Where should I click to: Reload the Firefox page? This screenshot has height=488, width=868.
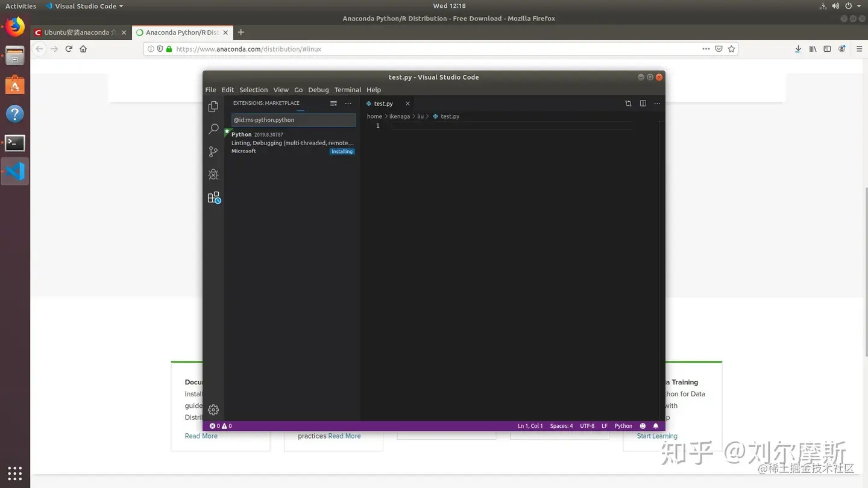69,49
